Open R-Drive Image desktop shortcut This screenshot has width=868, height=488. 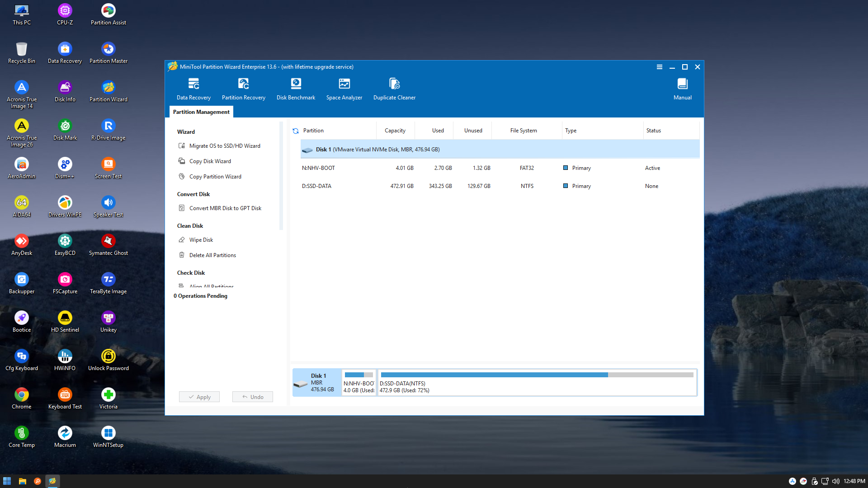coord(108,130)
